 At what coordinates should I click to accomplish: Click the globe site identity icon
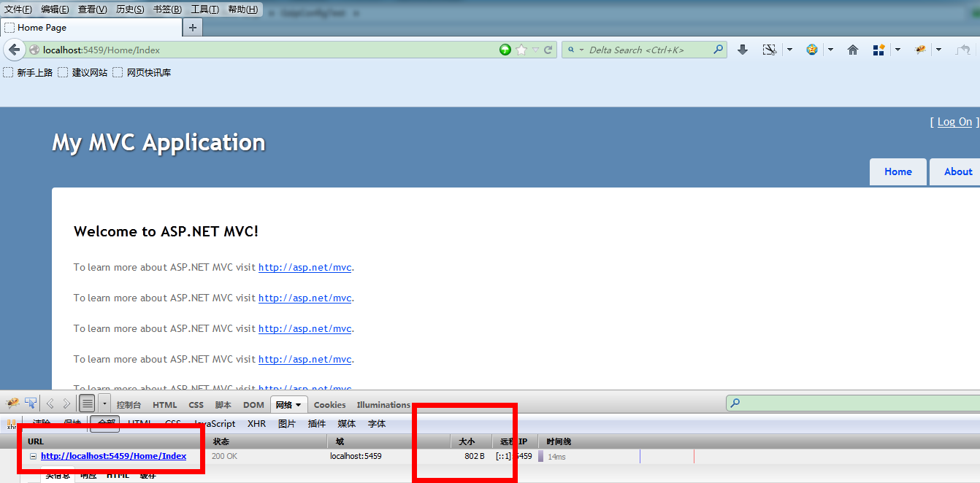pyautogui.click(x=34, y=50)
